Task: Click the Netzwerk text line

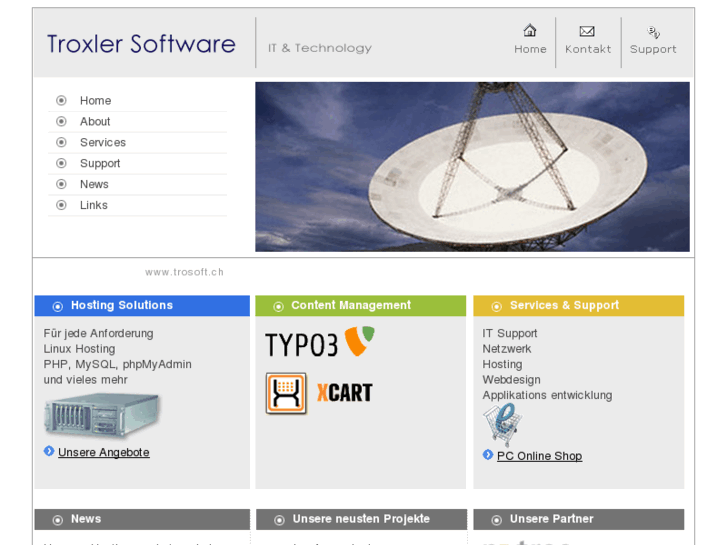Action: 507,349
